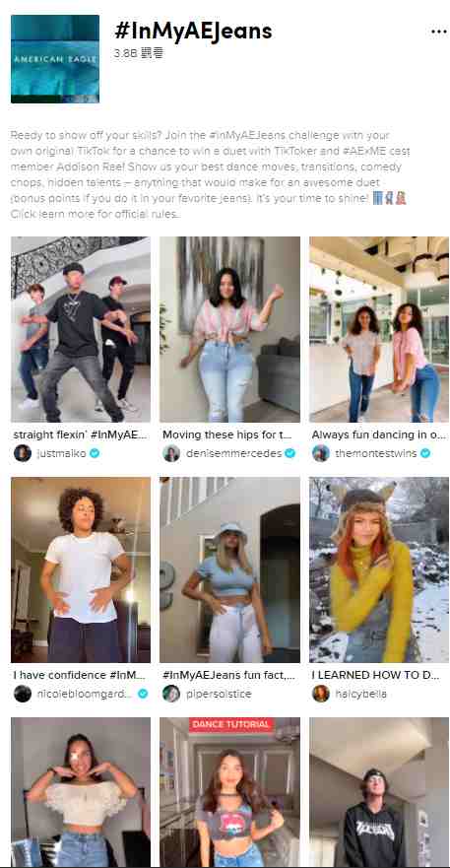450x868 pixels.
Task: Open justmaiko's profile avatar
Action: coord(23,453)
